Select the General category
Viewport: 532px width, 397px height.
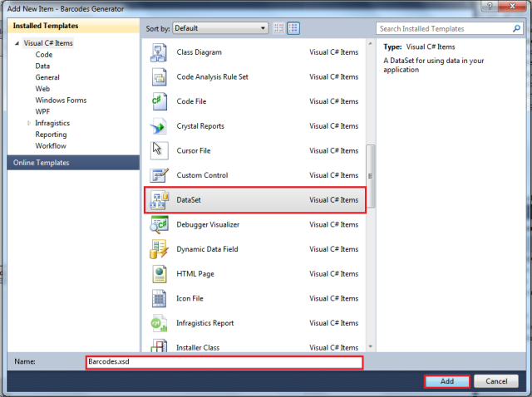point(47,77)
